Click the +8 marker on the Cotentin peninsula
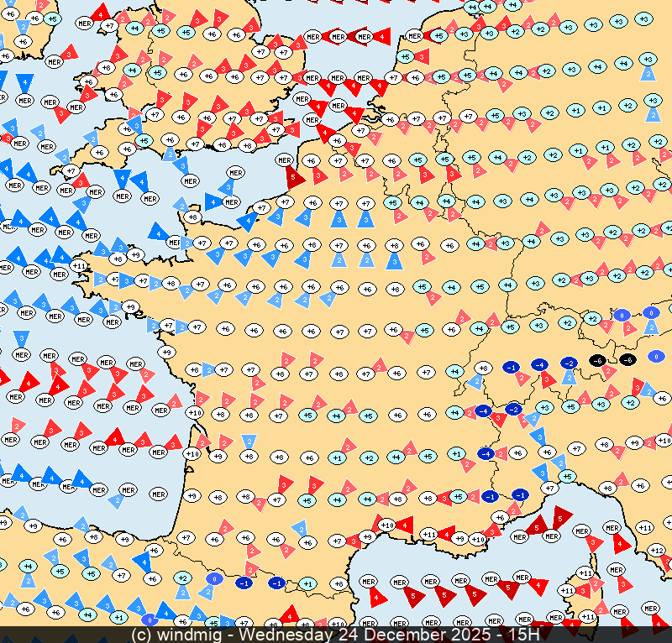This screenshot has width=672, height=643. point(192,217)
